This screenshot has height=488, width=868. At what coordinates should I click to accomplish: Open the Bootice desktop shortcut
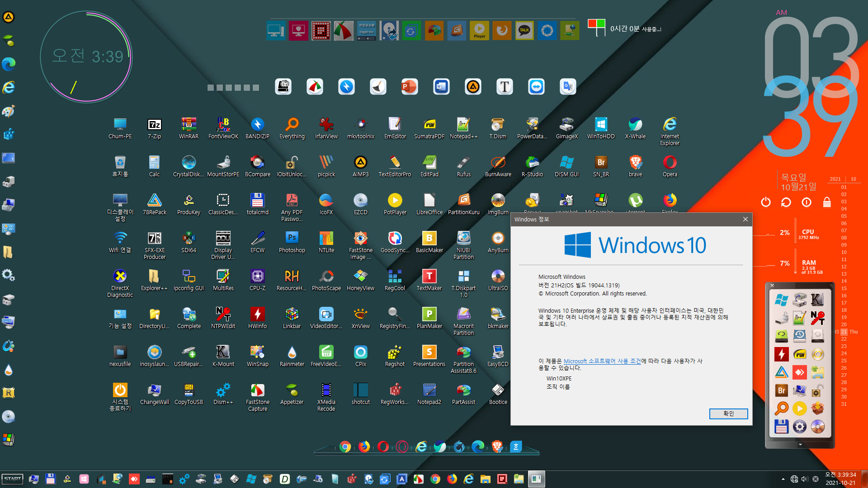(x=498, y=394)
